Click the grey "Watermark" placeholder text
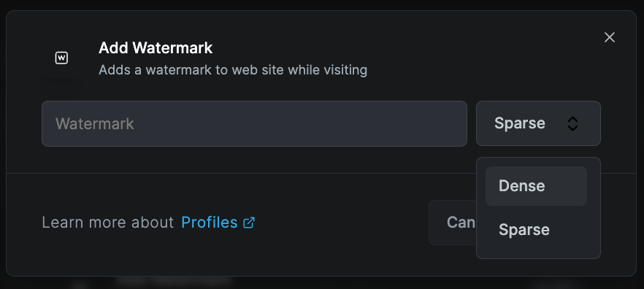Image resolution: width=644 pixels, height=289 pixels. pos(95,123)
